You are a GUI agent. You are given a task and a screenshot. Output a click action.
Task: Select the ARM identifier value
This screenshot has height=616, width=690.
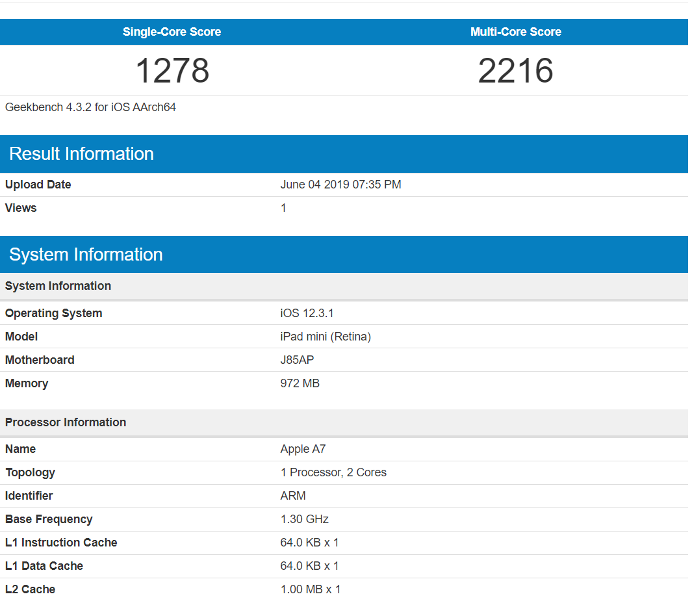[292, 496]
